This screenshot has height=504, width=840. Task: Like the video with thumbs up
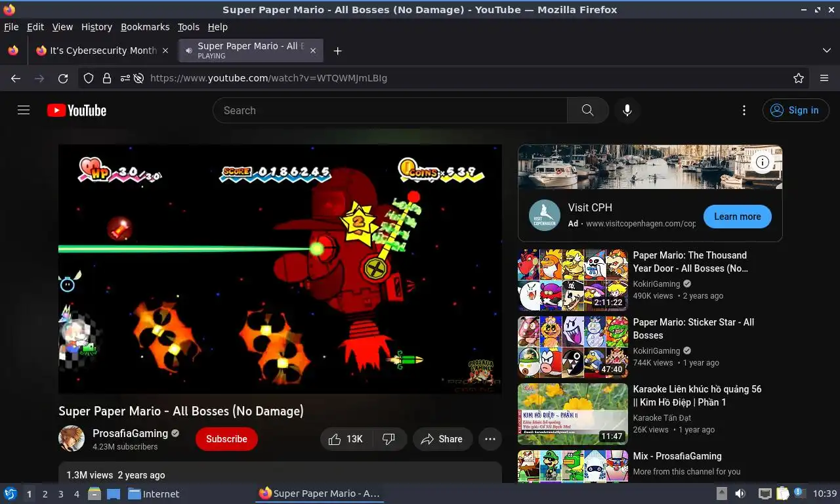pos(346,439)
